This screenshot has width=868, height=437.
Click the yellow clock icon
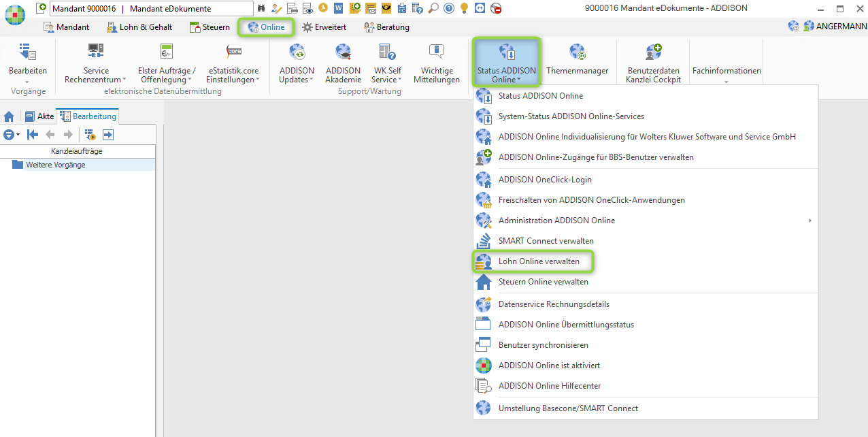[322, 8]
